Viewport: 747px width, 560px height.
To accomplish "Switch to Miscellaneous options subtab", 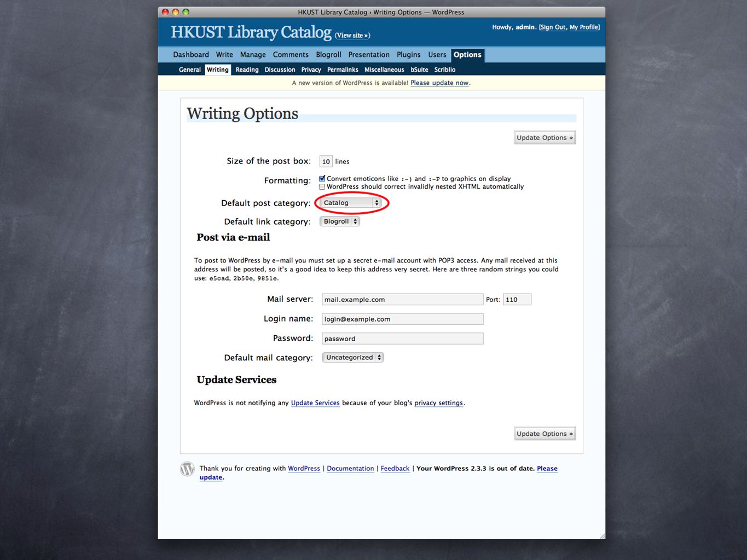I will (x=384, y=69).
